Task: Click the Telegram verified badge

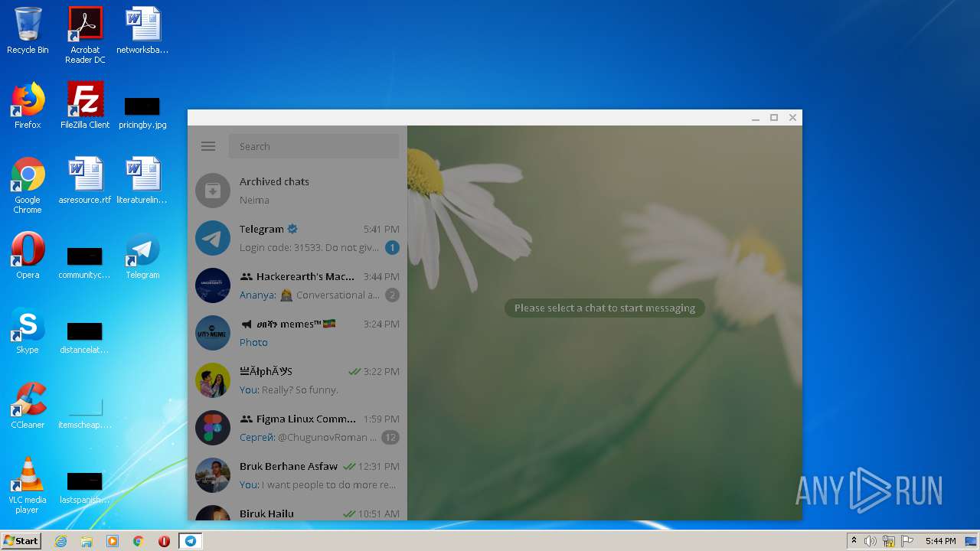Action: tap(292, 229)
